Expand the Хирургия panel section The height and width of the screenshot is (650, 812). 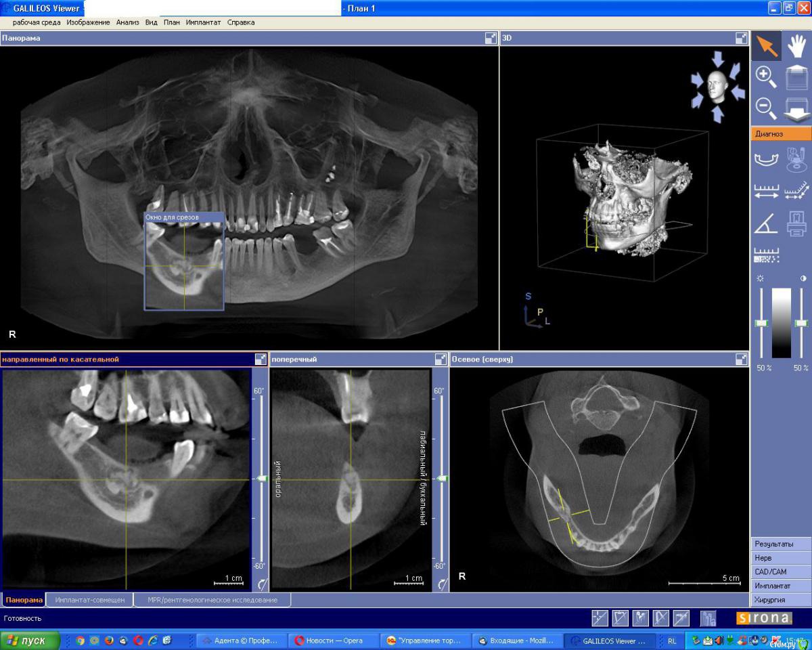(x=781, y=600)
